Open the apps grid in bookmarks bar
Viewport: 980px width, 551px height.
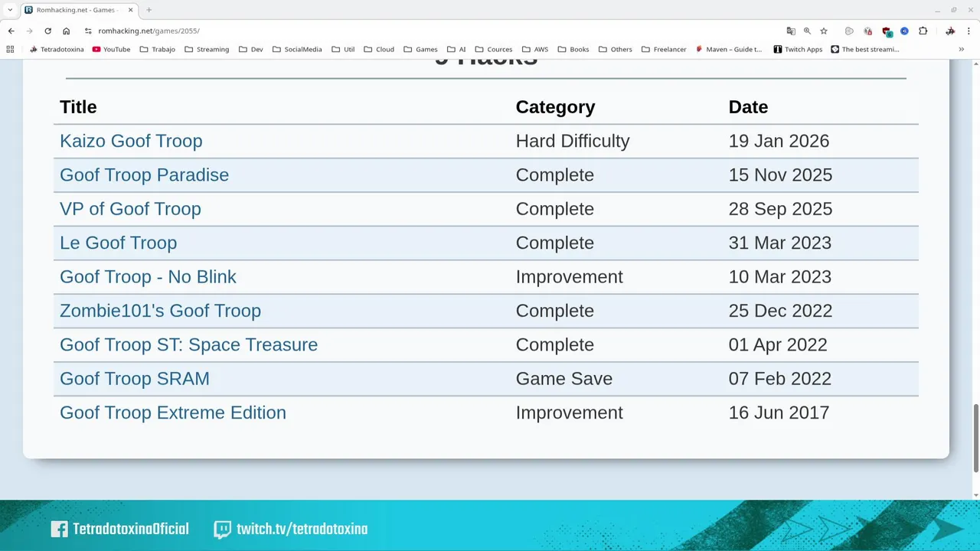click(10, 49)
